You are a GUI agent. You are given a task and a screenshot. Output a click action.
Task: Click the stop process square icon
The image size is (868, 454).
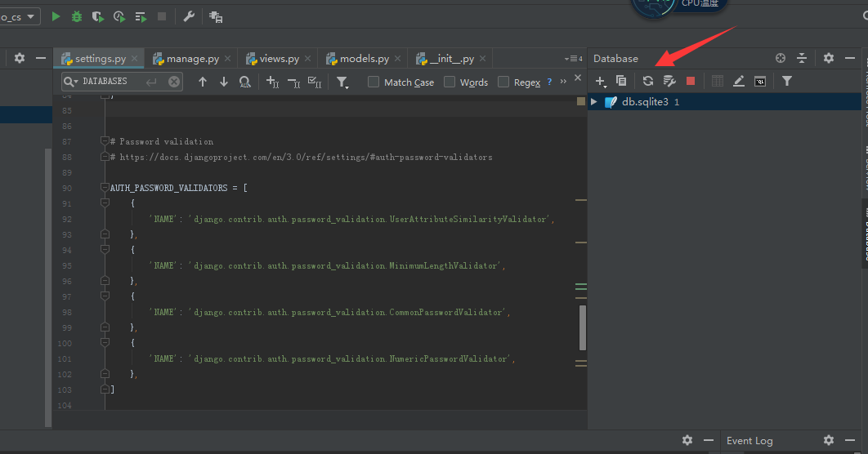coord(162,16)
